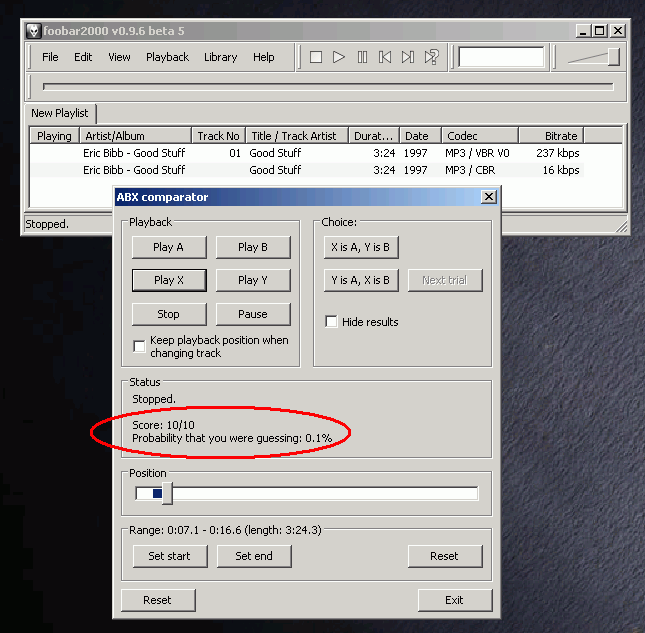Click the Exit button

455,600
